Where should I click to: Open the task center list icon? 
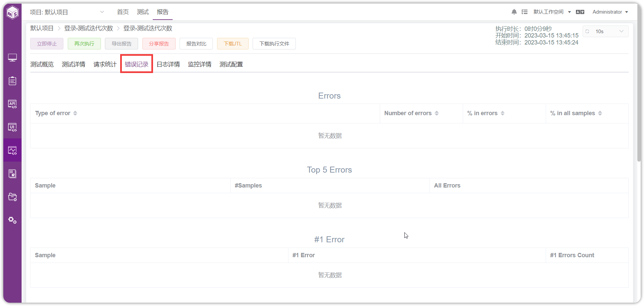coord(524,12)
